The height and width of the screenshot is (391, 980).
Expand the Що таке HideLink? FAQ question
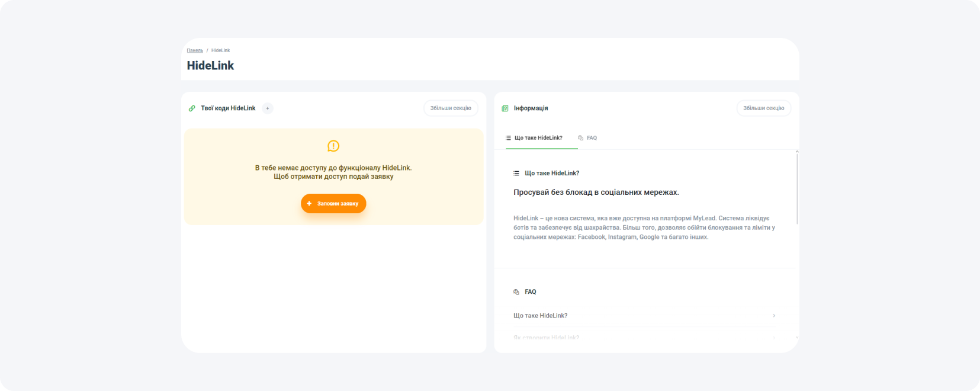[540, 316]
